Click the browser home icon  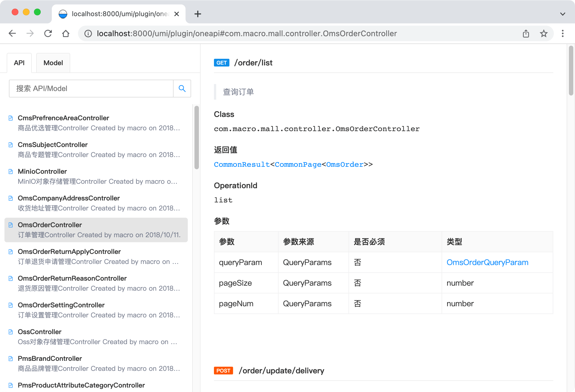66,33
